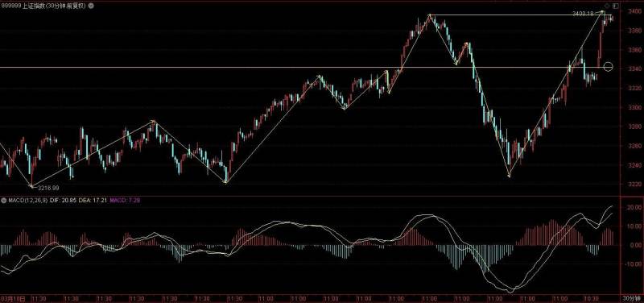Select the 3216.99 low price label
Screen dimensions: 644x303
[48, 188]
